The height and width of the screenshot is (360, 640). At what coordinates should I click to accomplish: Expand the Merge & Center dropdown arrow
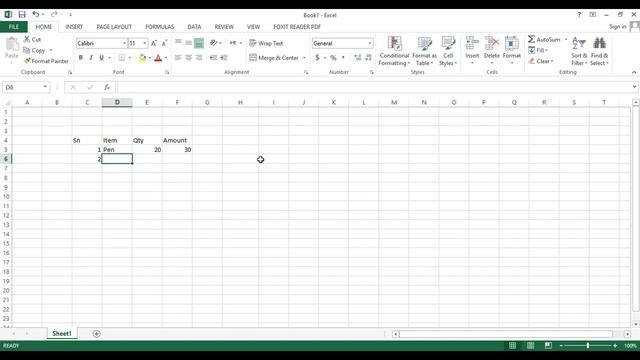click(304, 58)
